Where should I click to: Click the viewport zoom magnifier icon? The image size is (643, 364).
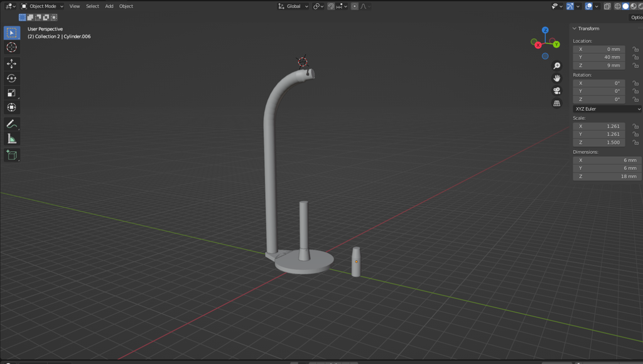coord(556,65)
